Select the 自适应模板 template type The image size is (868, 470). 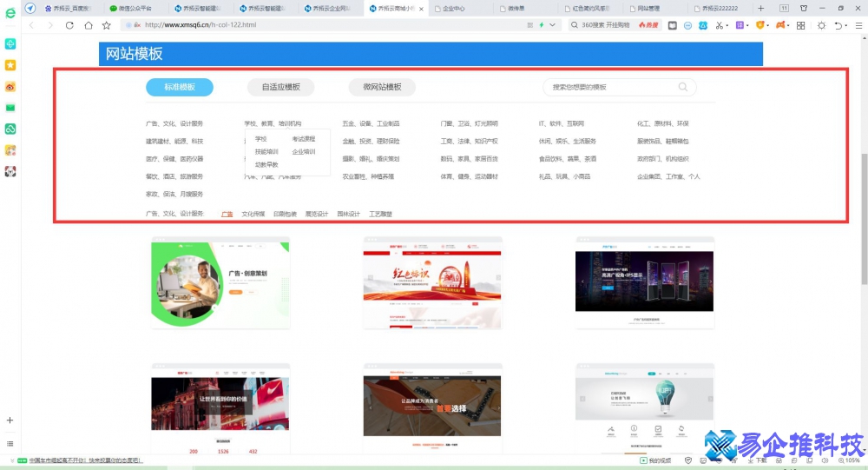[x=280, y=87]
